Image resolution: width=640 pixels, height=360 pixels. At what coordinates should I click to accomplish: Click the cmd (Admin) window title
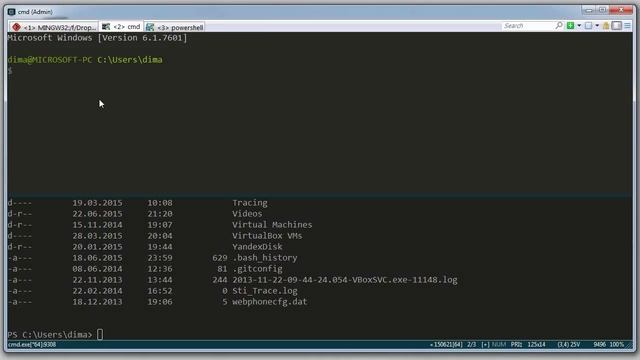click(35, 12)
